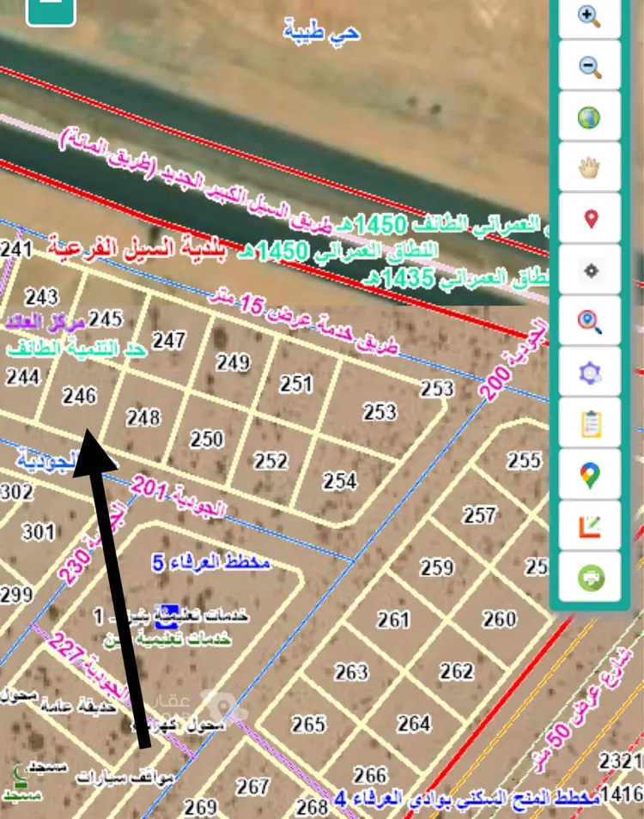Screen dimensions: 644x819
Task: Select parcel 248 on the map
Action: pyautogui.click(x=143, y=417)
